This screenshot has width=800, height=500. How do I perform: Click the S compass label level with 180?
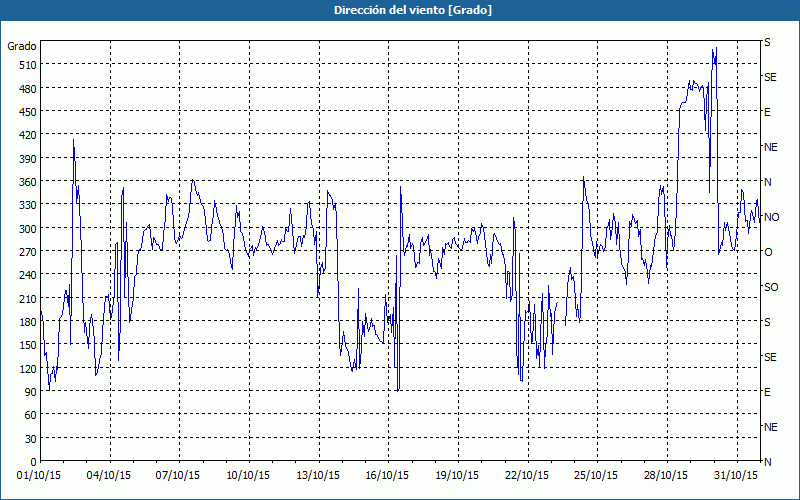(767, 322)
